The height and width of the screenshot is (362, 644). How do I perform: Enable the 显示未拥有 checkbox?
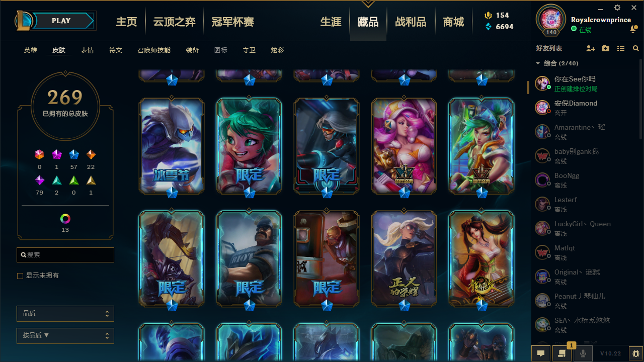tap(20, 276)
